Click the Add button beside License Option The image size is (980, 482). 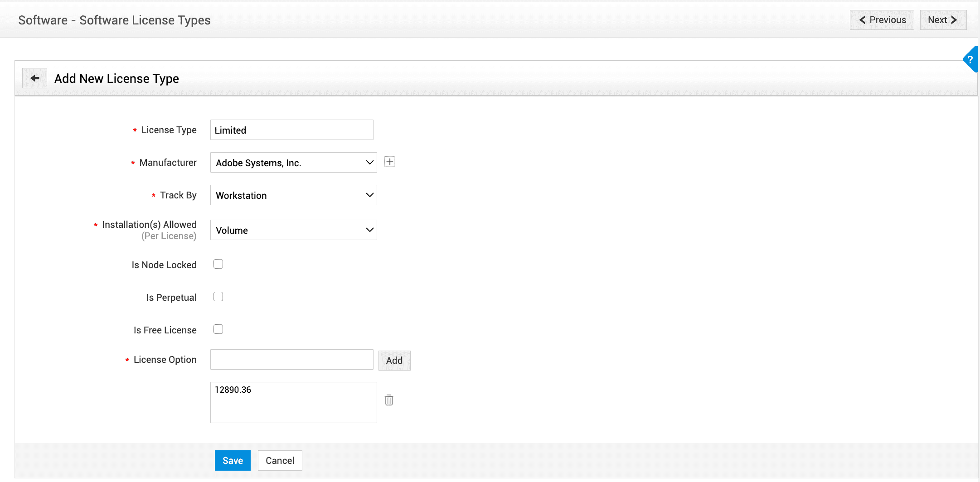pyautogui.click(x=394, y=361)
